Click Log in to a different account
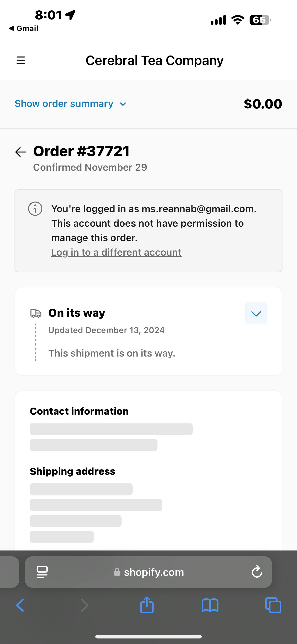This screenshot has width=297, height=644. click(116, 252)
